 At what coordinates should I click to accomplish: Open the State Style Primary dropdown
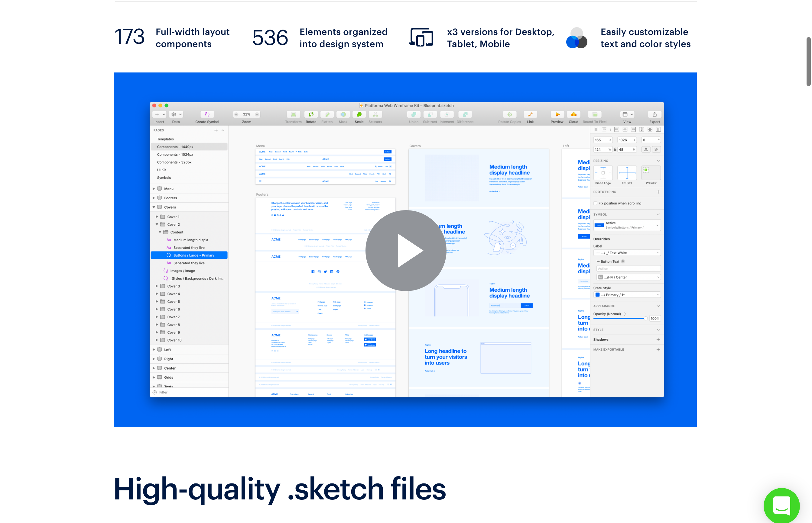point(627,295)
